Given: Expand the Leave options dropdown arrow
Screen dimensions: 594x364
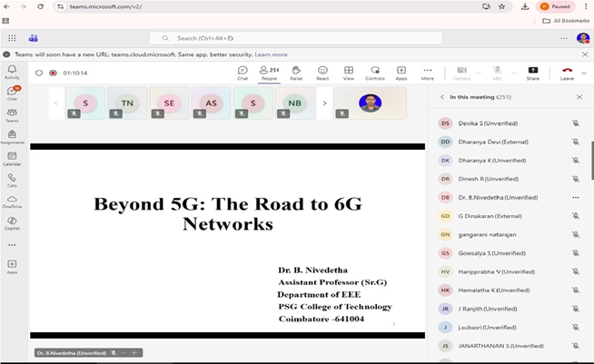Looking at the screenshot, I should click(x=582, y=73).
